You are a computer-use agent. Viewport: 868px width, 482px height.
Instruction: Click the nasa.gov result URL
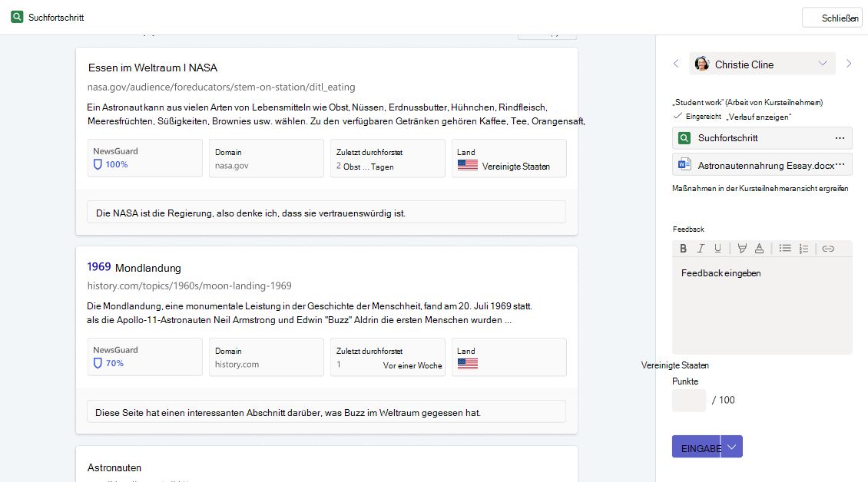pyautogui.click(x=221, y=87)
